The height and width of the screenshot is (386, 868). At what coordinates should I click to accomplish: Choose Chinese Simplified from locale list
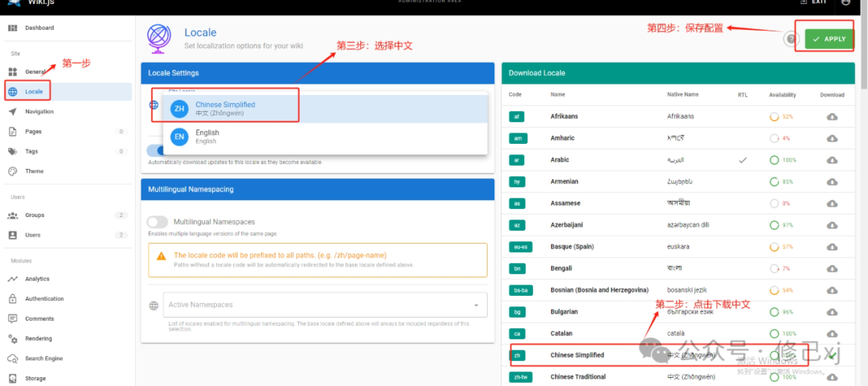coord(325,109)
